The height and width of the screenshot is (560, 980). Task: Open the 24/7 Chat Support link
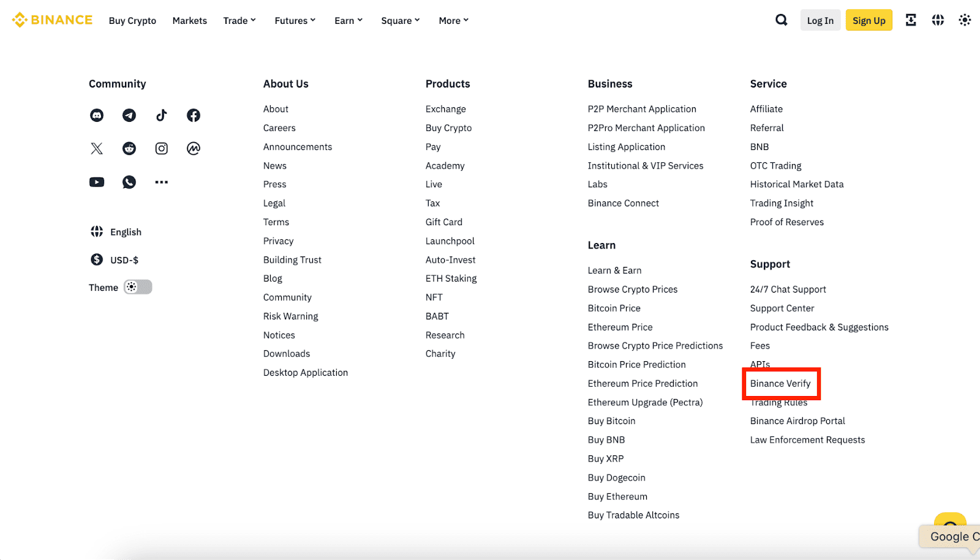788,289
